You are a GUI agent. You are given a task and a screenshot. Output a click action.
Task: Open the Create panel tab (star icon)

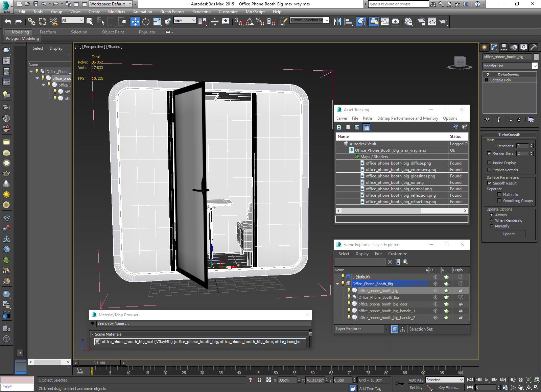pos(485,47)
